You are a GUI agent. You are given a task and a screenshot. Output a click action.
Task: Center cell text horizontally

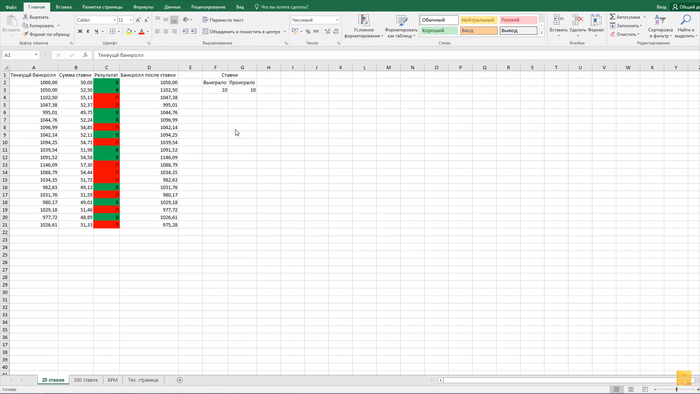[x=166, y=32]
